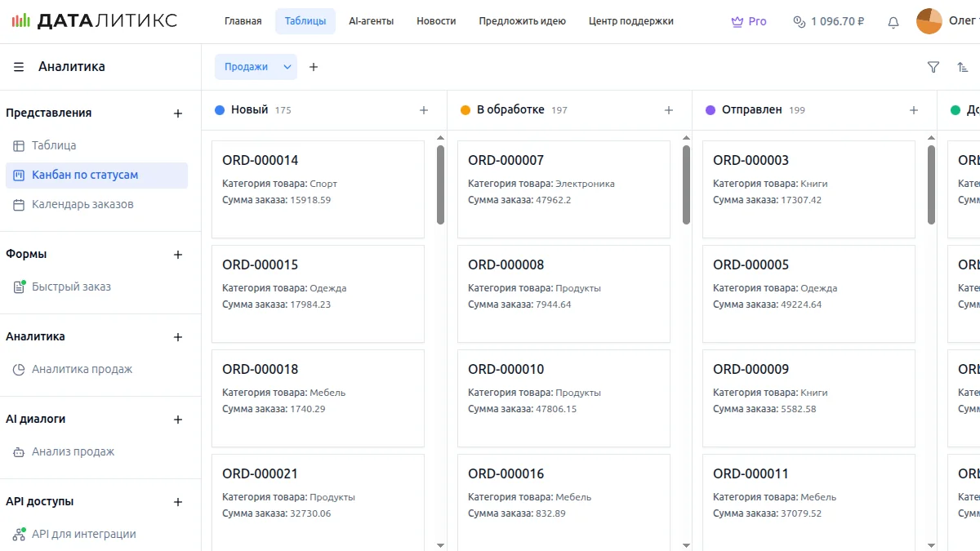Open the Pro subscription link

[x=749, y=21]
